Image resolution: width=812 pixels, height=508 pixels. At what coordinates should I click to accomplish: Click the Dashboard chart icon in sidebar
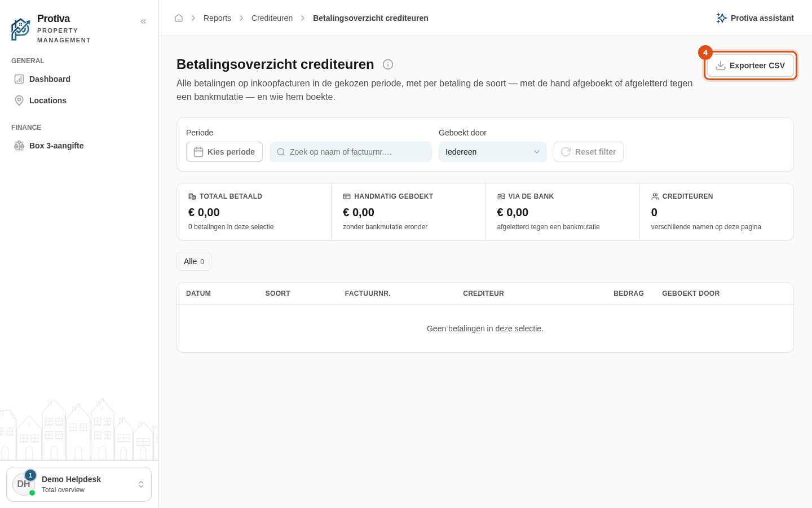pos(19,79)
